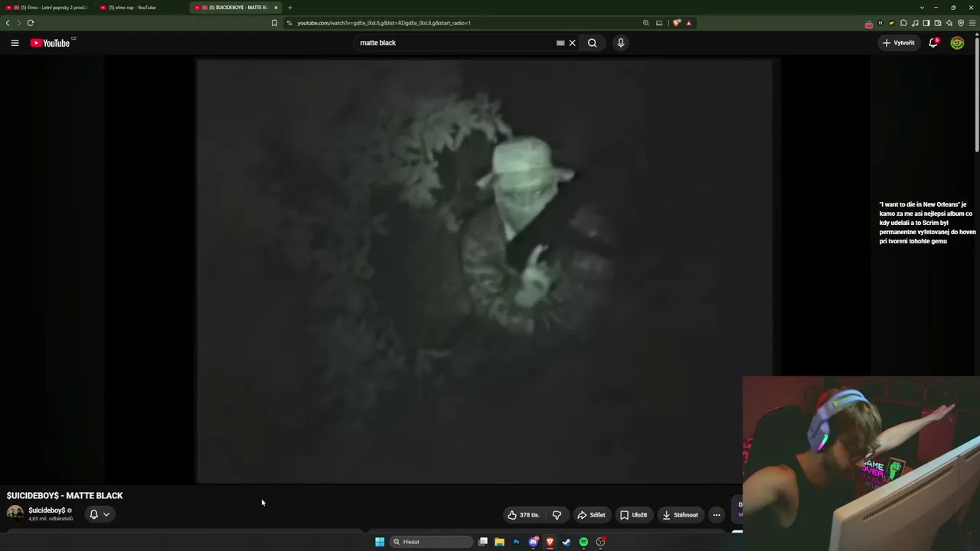Open more actions three-dot menu
Image resolution: width=980 pixels, height=551 pixels.
[x=717, y=515]
